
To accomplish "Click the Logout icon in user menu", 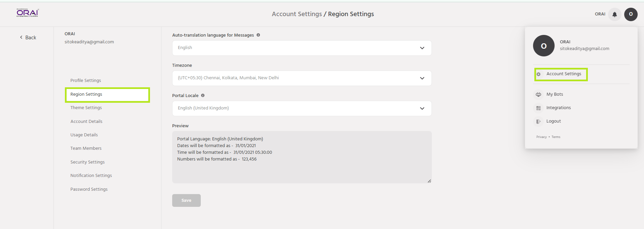I will [538, 121].
